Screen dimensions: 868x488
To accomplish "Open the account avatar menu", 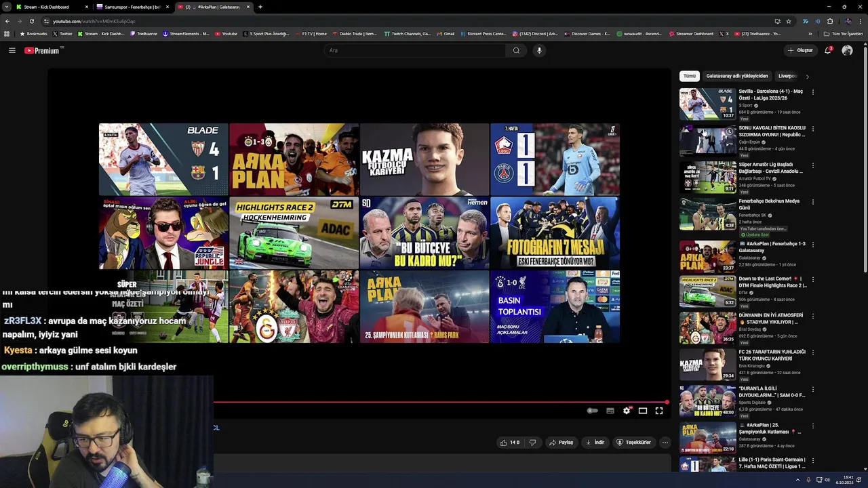I will point(847,50).
